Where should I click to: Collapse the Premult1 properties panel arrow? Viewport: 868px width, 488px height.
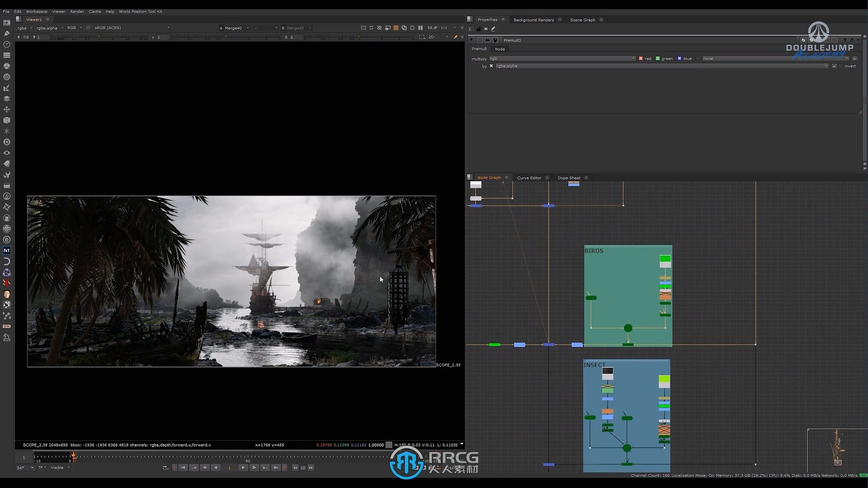(472, 40)
